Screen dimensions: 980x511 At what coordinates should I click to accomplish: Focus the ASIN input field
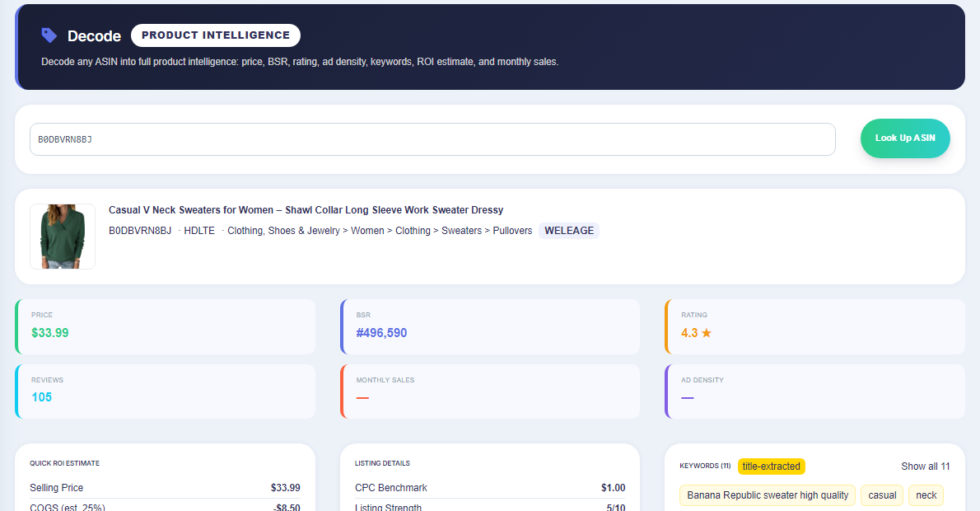click(432, 138)
